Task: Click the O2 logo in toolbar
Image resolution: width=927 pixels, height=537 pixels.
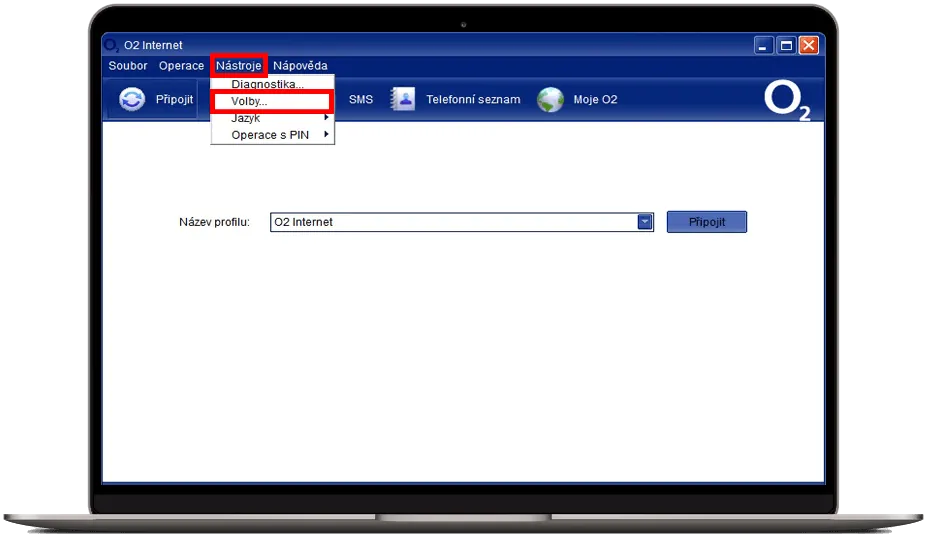Action: point(787,101)
